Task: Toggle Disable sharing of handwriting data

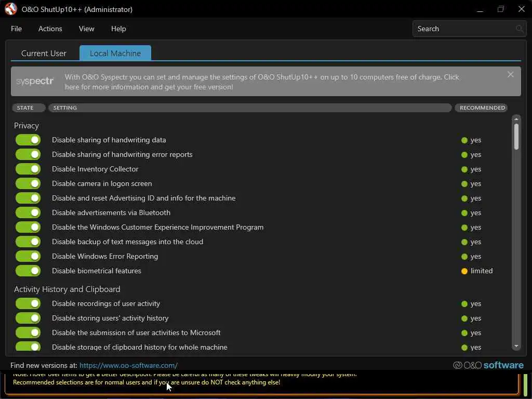Action: tap(28, 140)
